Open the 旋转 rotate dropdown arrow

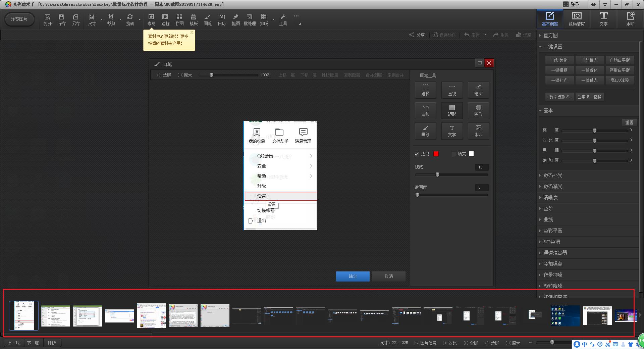click(140, 19)
